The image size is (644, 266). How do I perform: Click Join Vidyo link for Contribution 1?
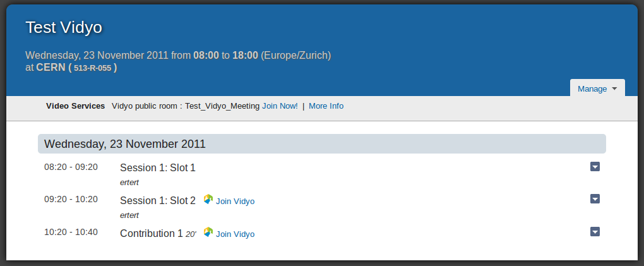(236, 234)
